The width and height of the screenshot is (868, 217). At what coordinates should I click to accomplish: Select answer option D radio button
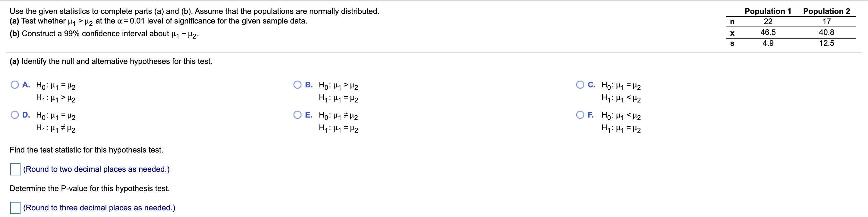point(14,115)
